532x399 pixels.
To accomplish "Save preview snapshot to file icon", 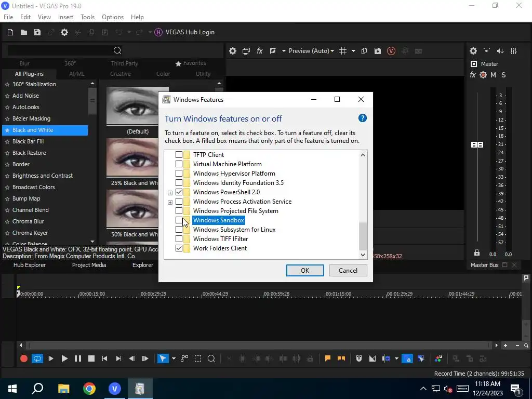I will [377, 51].
